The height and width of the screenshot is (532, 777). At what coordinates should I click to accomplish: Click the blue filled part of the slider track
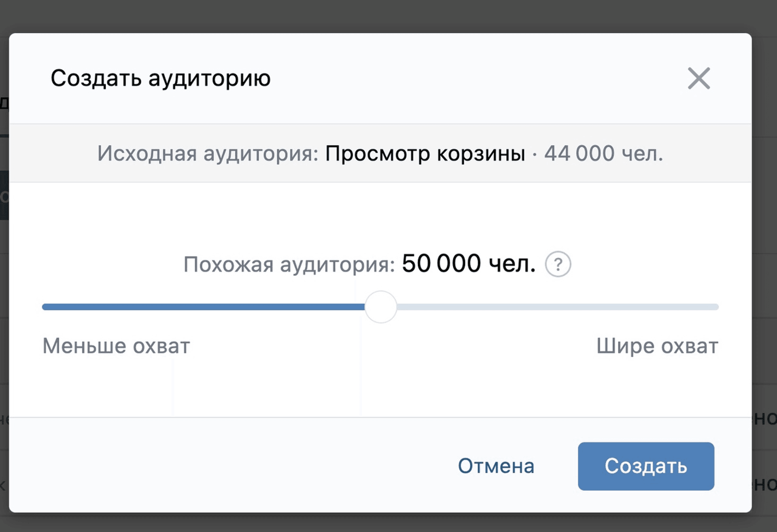click(x=202, y=307)
